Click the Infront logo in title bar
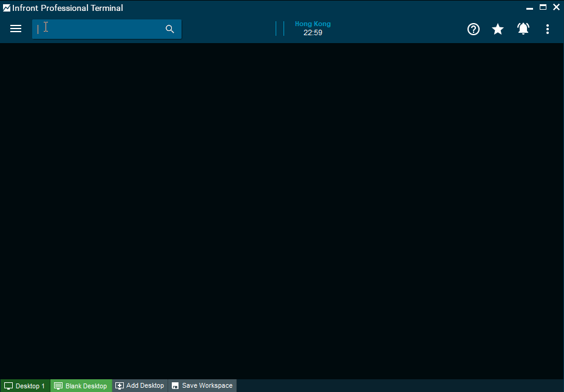 [7, 8]
